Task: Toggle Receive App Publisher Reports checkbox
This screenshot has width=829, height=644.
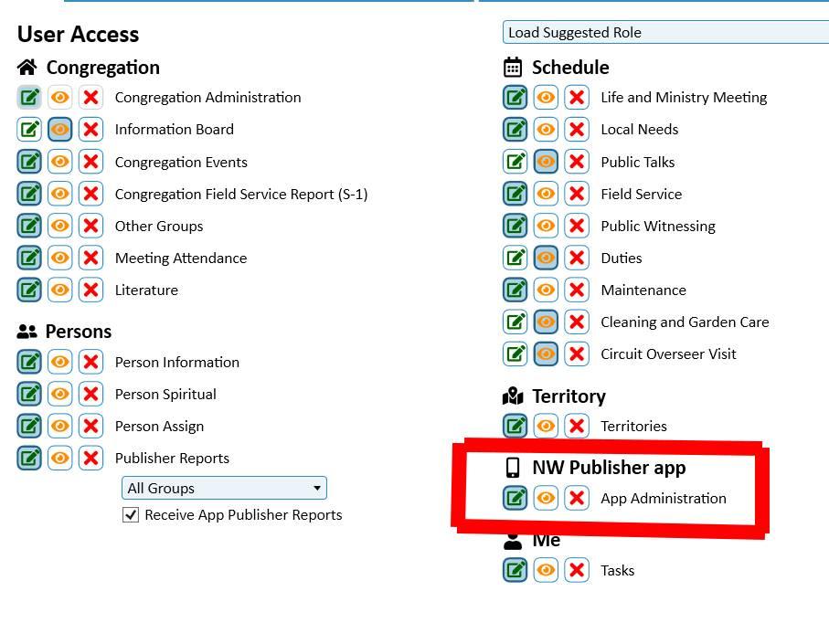Action: point(131,515)
